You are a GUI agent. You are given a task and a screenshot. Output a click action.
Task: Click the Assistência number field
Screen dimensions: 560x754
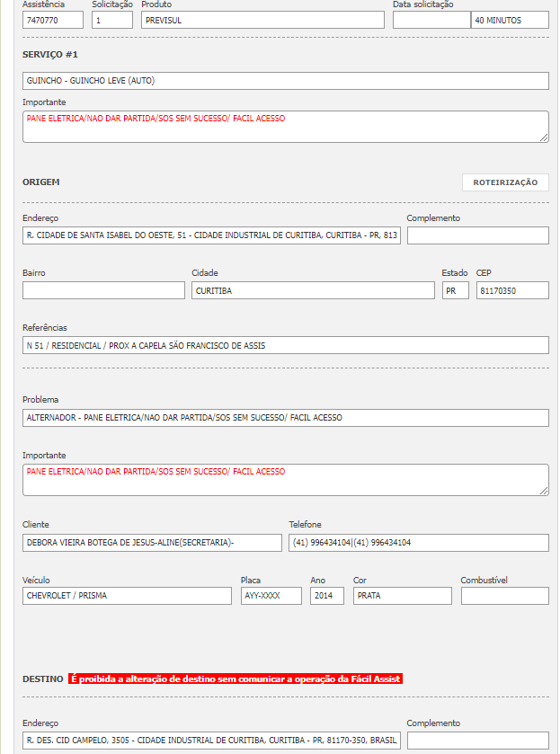pos(53,20)
